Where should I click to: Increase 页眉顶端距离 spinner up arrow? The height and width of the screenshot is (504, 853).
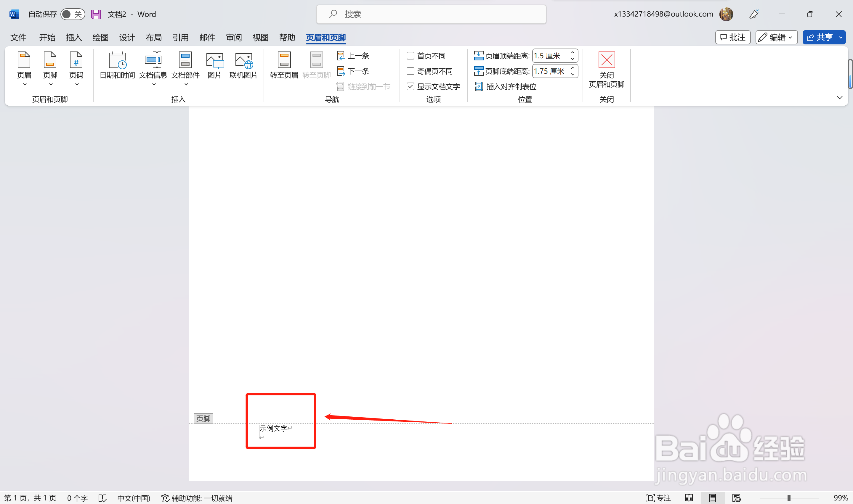click(x=573, y=52)
